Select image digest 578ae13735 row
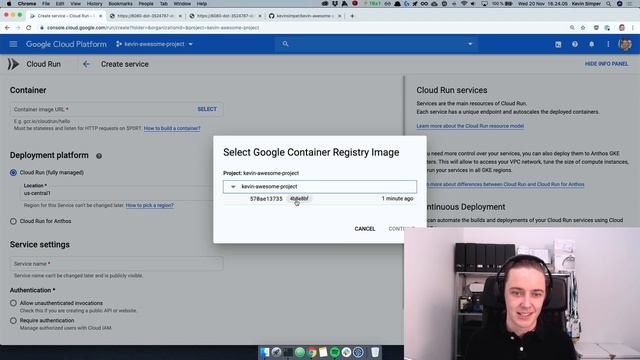The height and width of the screenshot is (360, 640). pyautogui.click(x=320, y=199)
